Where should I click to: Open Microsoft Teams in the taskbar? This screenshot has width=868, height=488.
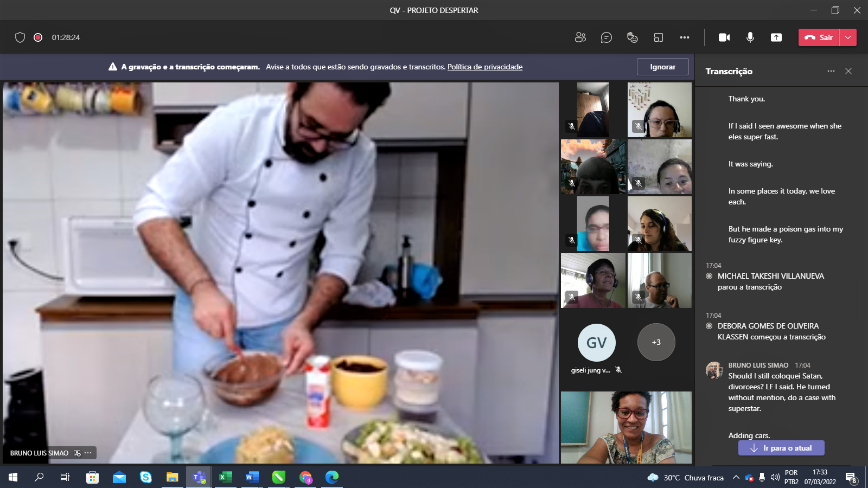(x=199, y=477)
